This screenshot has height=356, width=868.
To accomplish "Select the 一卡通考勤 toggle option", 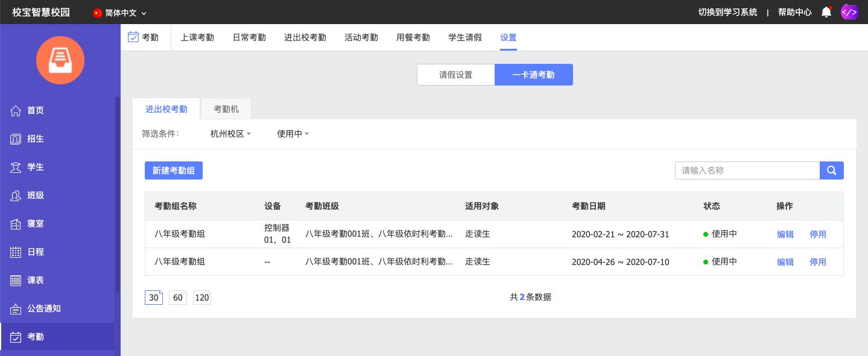I will 533,75.
